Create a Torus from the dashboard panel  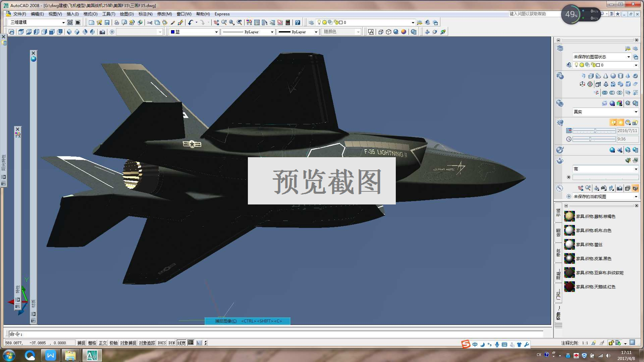(635, 76)
